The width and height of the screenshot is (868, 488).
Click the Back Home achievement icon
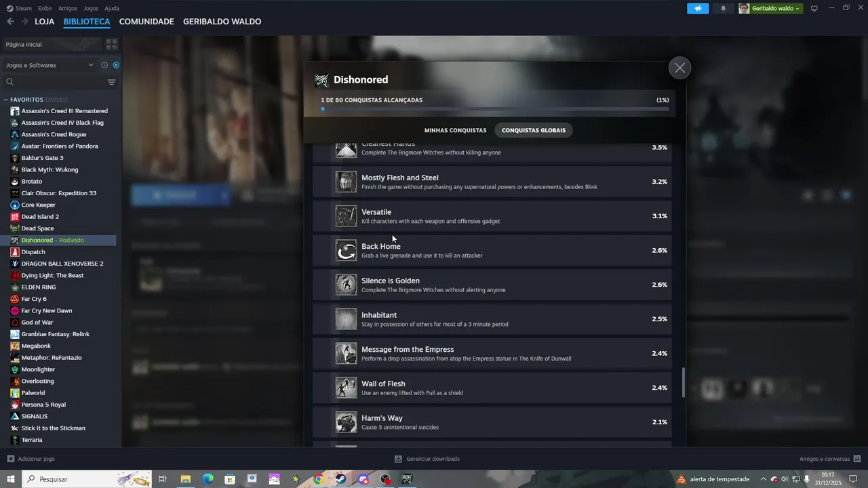(346, 250)
